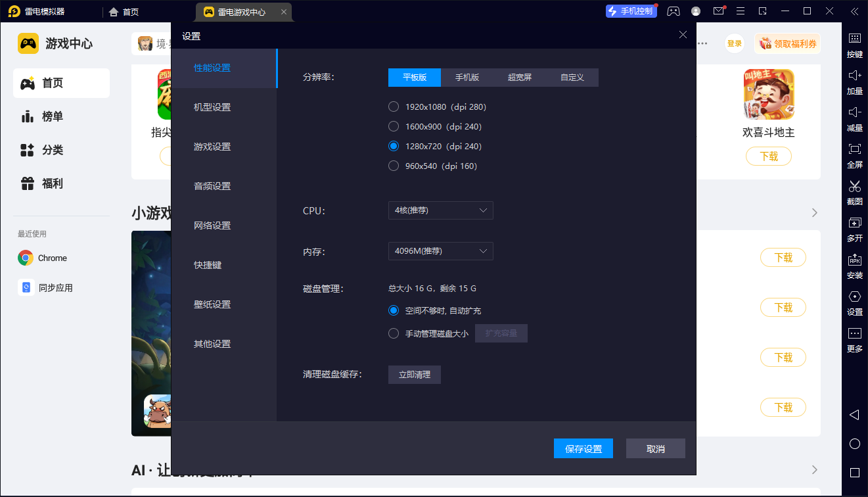Open the 多开 multi-instance manager
The width and height of the screenshot is (868, 497).
click(854, 230)
